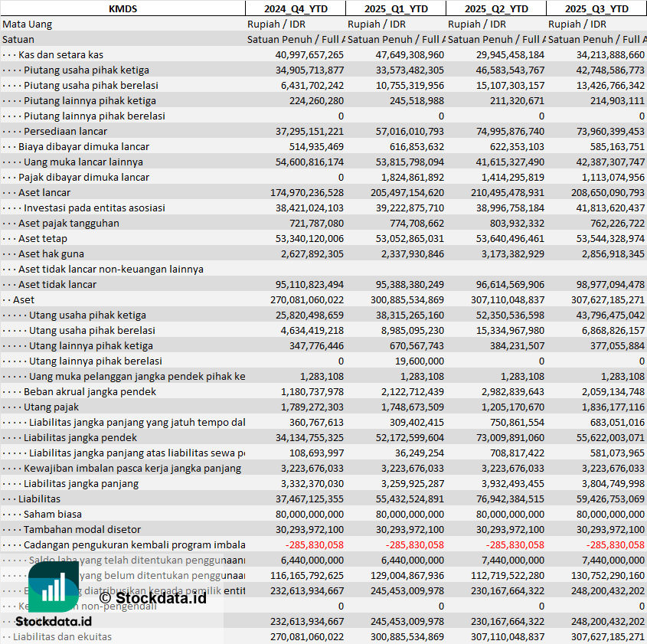Viewport: 647px width, 644px height.
Task: Select the 2024_Q4_YTD column header
Action: tap(295, 8)
